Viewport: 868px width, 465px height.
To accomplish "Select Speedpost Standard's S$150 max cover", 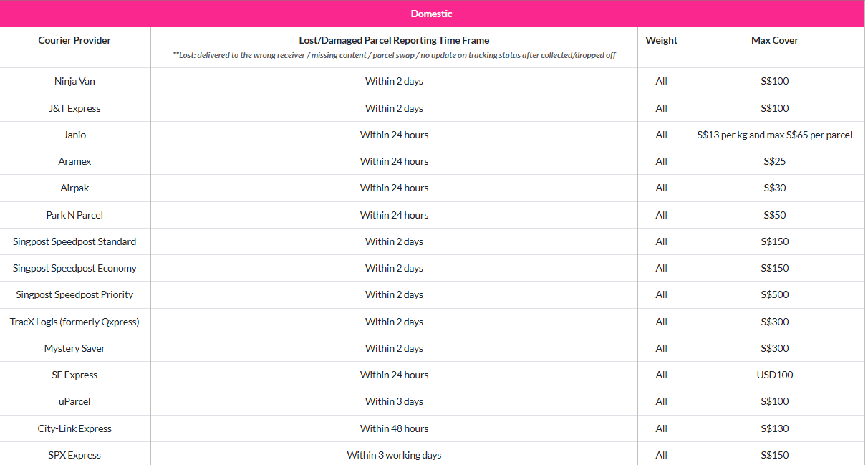I will click(x=774, y=241).
